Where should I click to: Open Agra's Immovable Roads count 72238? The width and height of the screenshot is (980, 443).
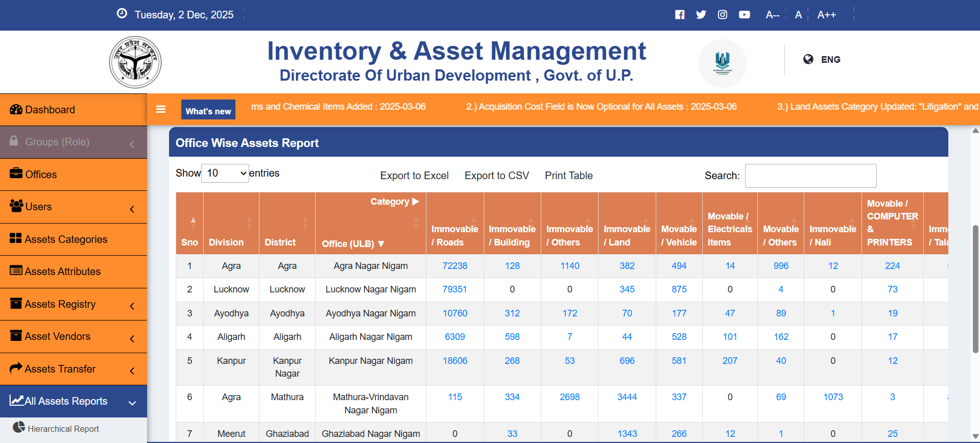(455, 266)
